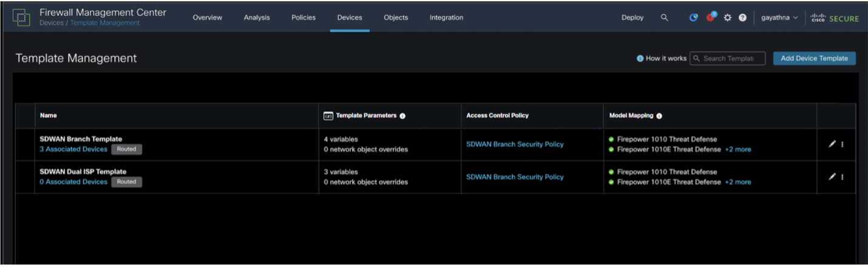
Task: Click the Add Device Template button
Action: pos(814,58)
